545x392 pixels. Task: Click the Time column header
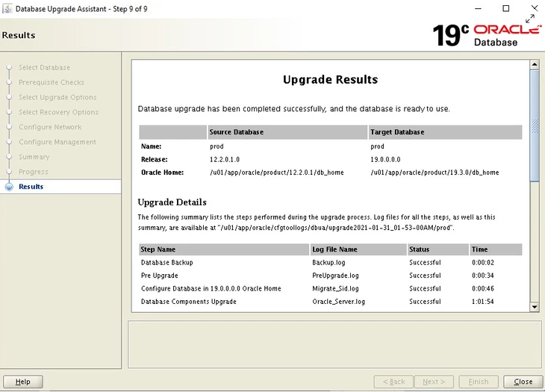pyautogui.click(x=496, y=249)
